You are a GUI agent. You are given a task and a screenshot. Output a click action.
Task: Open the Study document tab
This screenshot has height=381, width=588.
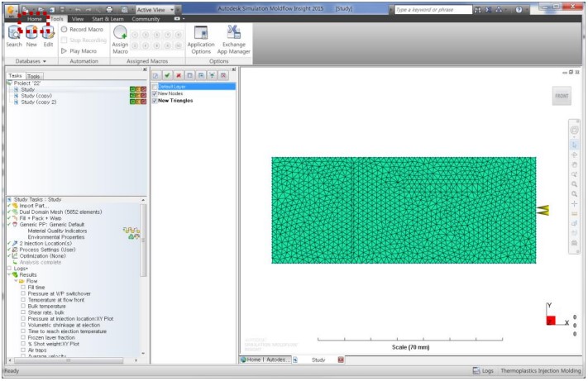tap(318, 360)
